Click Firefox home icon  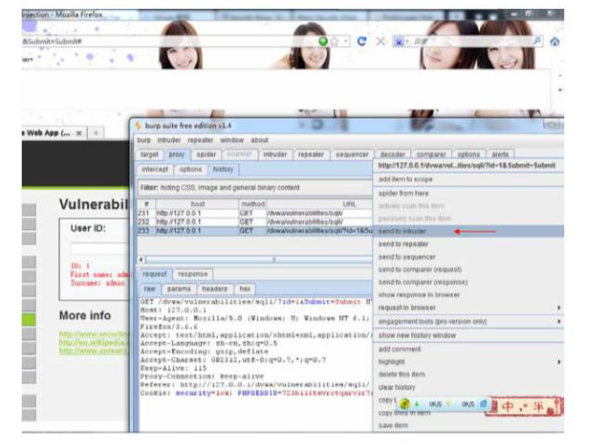coord(555,41)
